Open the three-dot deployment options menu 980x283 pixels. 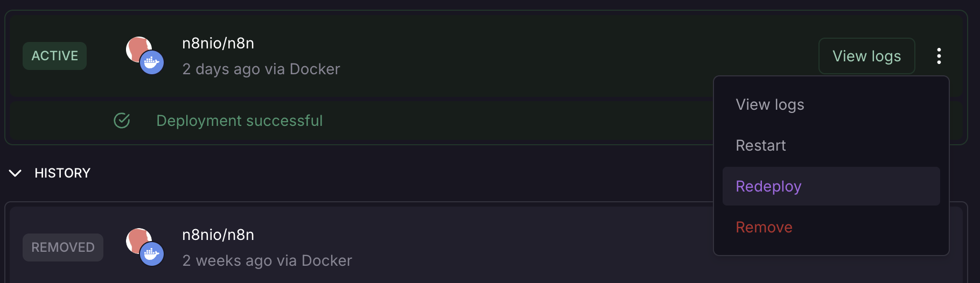[939, 56]
